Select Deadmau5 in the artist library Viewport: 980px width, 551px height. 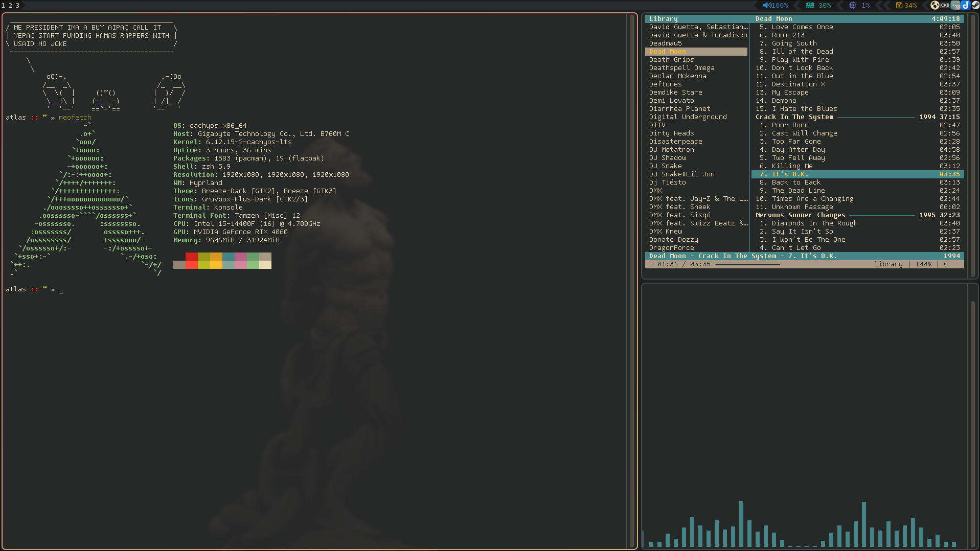(x=696, y=43)
